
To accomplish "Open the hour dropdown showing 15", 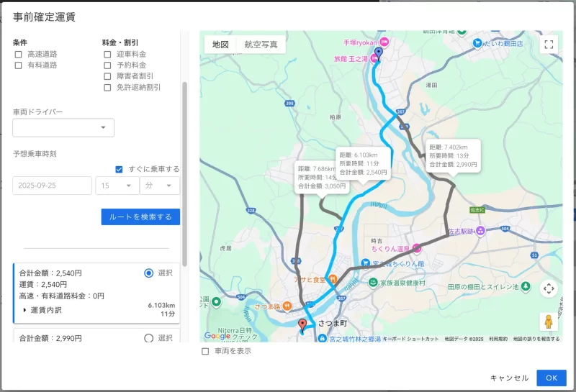I will point(115,186).
